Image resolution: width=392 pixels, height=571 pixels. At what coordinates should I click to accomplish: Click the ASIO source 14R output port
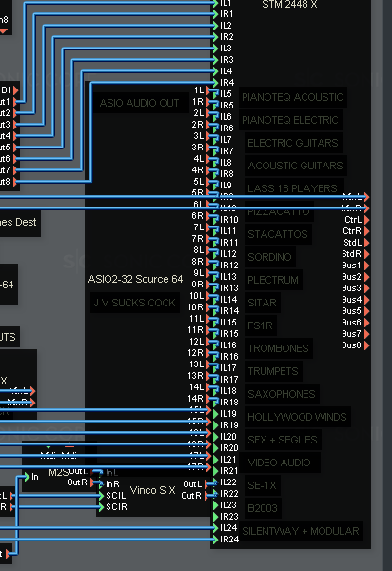pyautogui.click(x=208, y=399)
